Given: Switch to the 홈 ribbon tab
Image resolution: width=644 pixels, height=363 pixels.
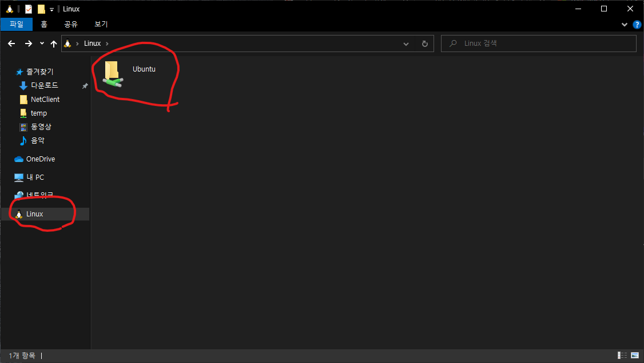Looking at the screenshot, I should coord(44,24).
